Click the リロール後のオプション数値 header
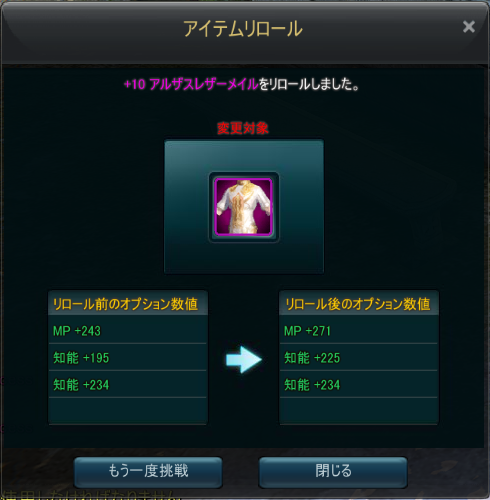The height and width of the screenshot is (500, 490). pos(359,304)
